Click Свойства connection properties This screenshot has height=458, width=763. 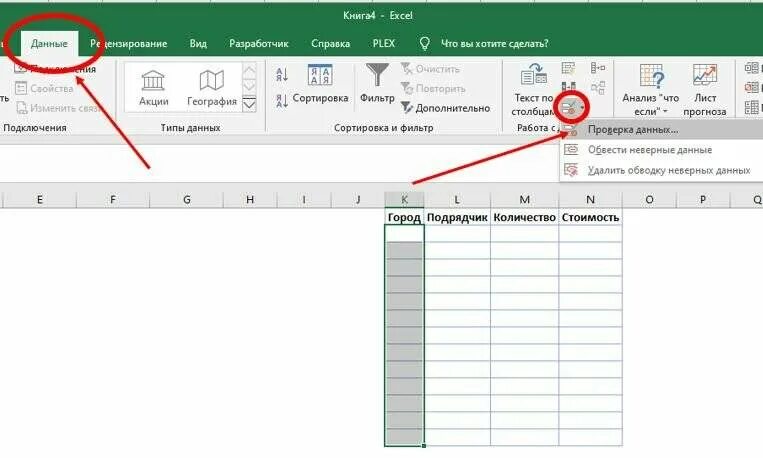pos(44,89)
